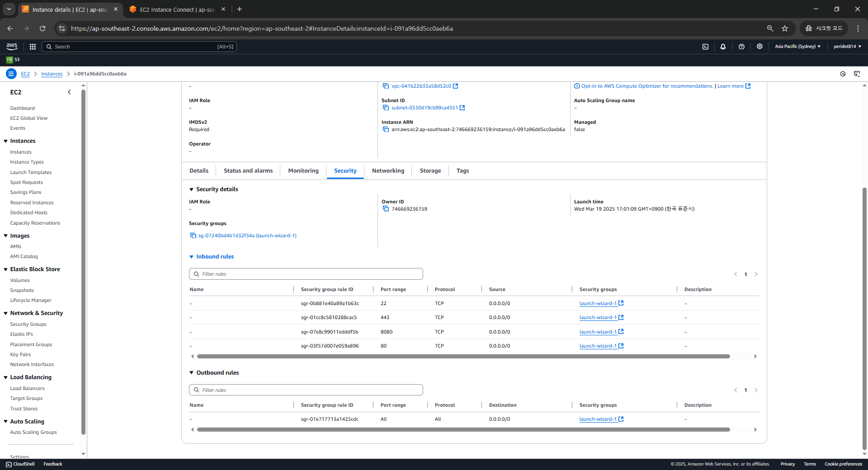This screenshot has height=470, width=868.
Task: Click the inbound rules horizontal scrollbar
Action: coord(463,357)
